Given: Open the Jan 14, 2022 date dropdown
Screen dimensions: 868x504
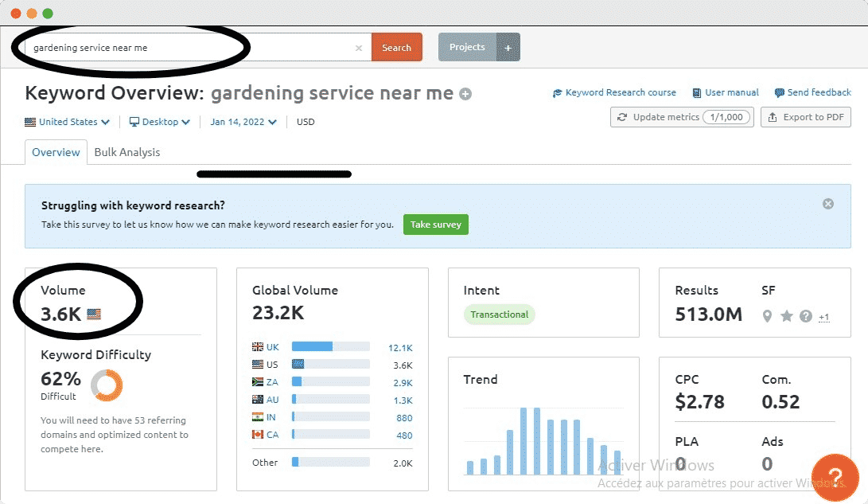Looking at the screenshot, I should pyautogui.click(x=243, y=122).
